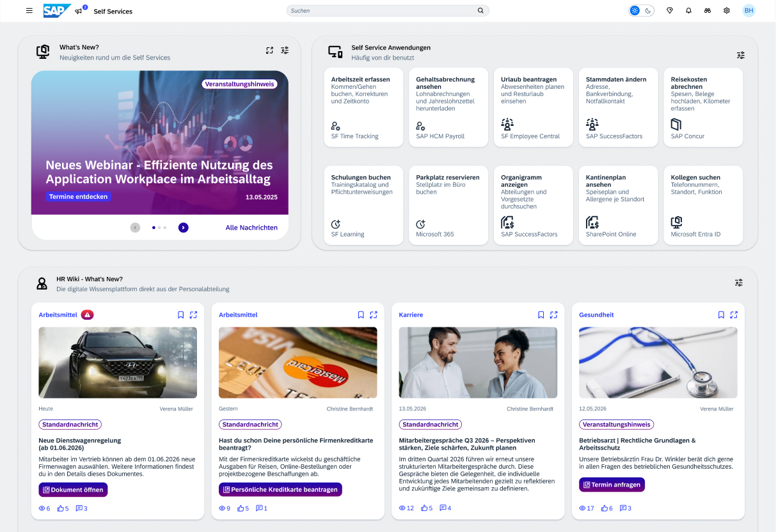Open the notifications bell

pos(688,11)
